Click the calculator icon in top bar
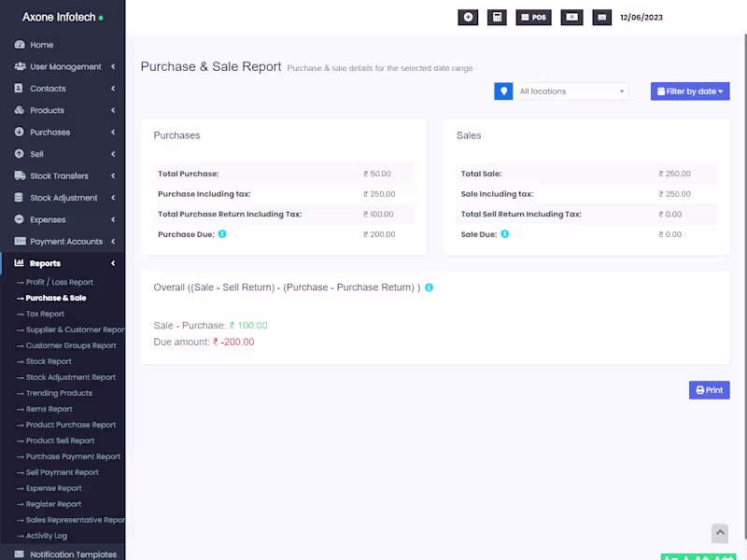This screenshot has height=560, width=747. [497, 17]
